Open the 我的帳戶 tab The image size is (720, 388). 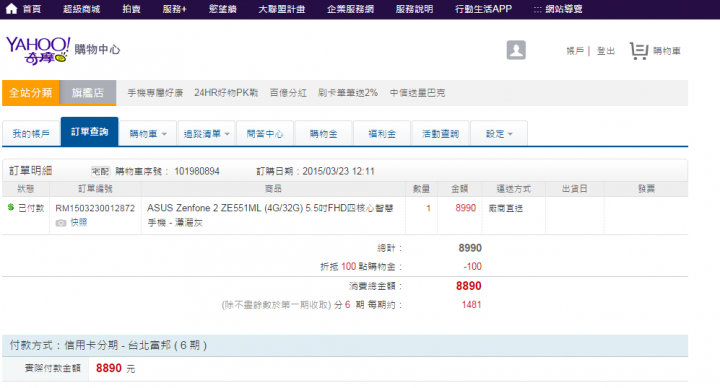click(31, 134)
